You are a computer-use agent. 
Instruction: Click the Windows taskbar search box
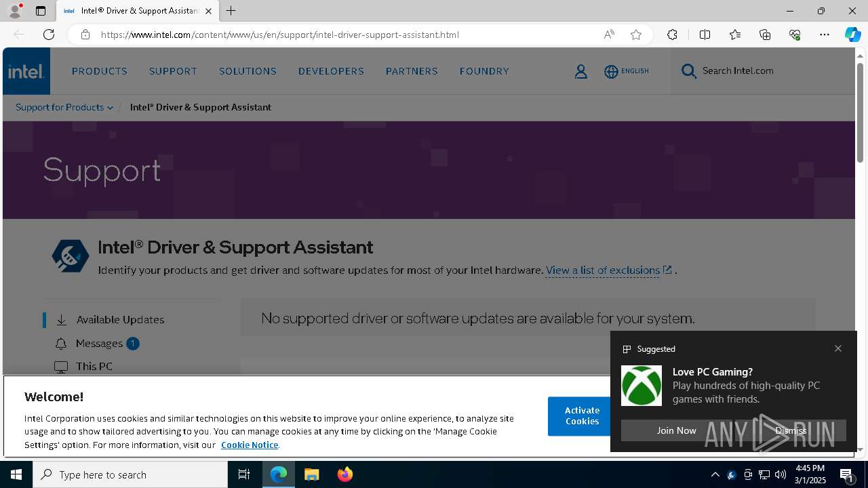click(130, 474)
